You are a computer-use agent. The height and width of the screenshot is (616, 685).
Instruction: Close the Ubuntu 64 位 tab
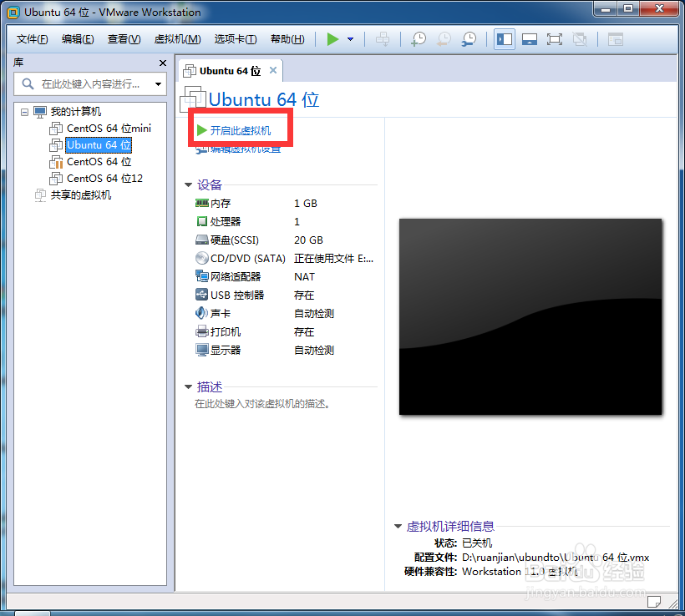click(273, 70)
